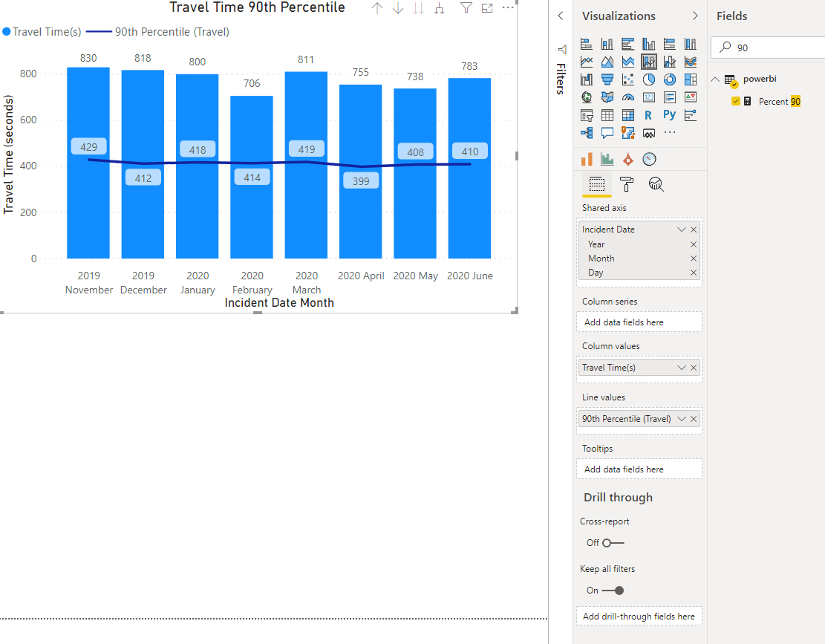Select the Q&A speech bubble visual
The width and height of the screenshot is (825, 644).
(x=607, y=132)
